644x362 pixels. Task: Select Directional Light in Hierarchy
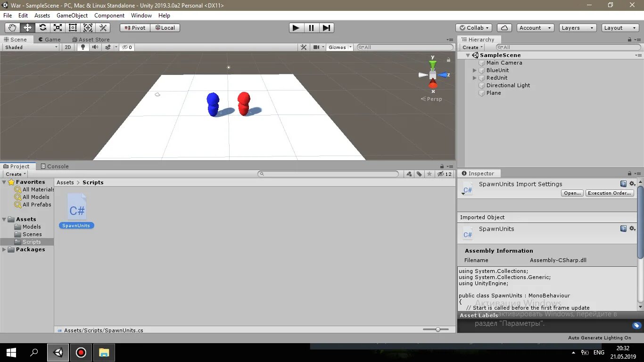coord(508,85)
